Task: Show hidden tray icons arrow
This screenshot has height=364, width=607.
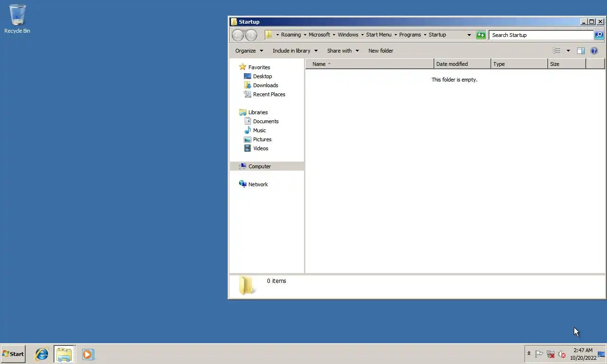Action: pos(529,354)
